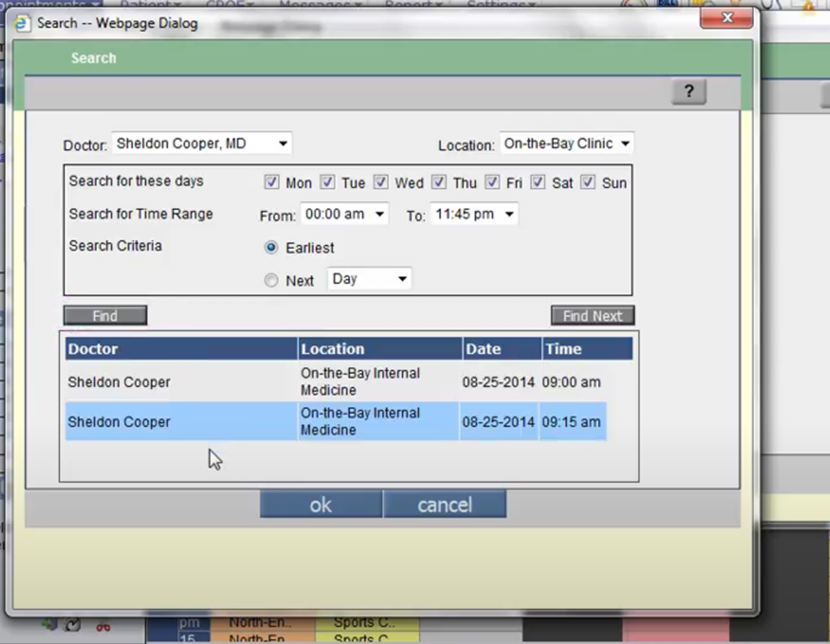Open the Doctor dropdown
The height and width of the screenshot is (644, 830).
point(201,144)
